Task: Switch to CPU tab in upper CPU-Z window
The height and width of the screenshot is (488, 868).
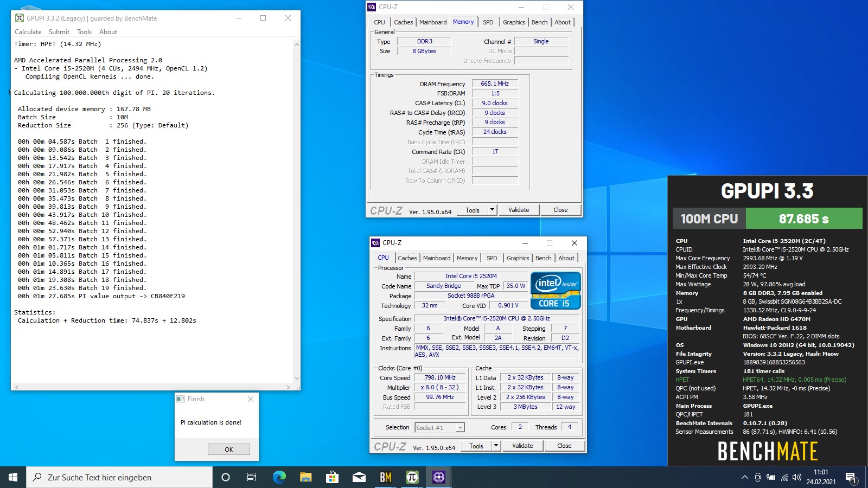Action: coord(379,22)
